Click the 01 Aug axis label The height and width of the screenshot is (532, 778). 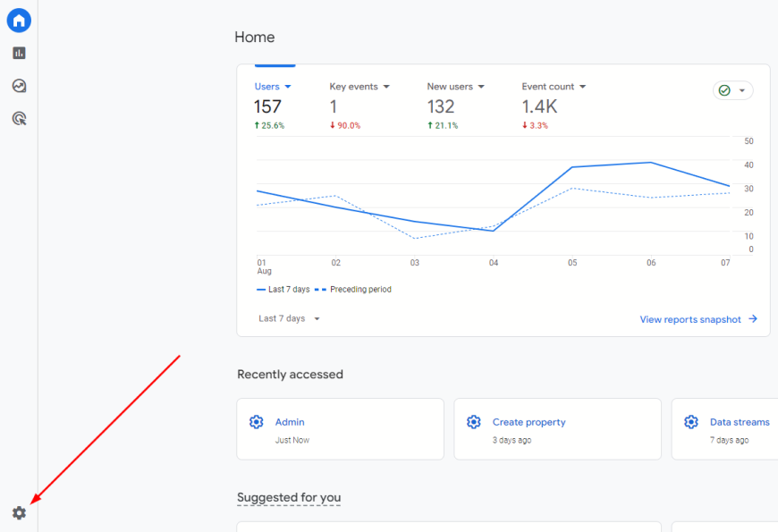click(x=264, y=266)
